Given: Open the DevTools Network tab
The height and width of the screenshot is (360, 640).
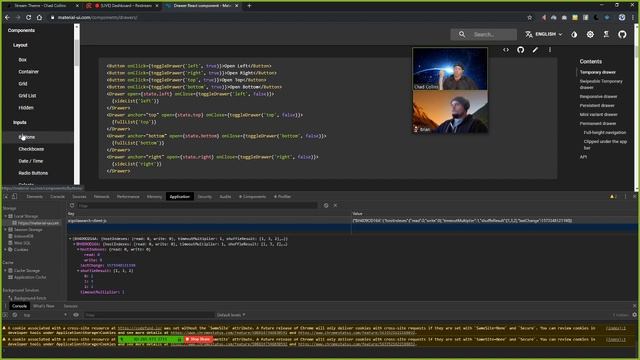Looking at the screenshot, I should click(101, 197).
